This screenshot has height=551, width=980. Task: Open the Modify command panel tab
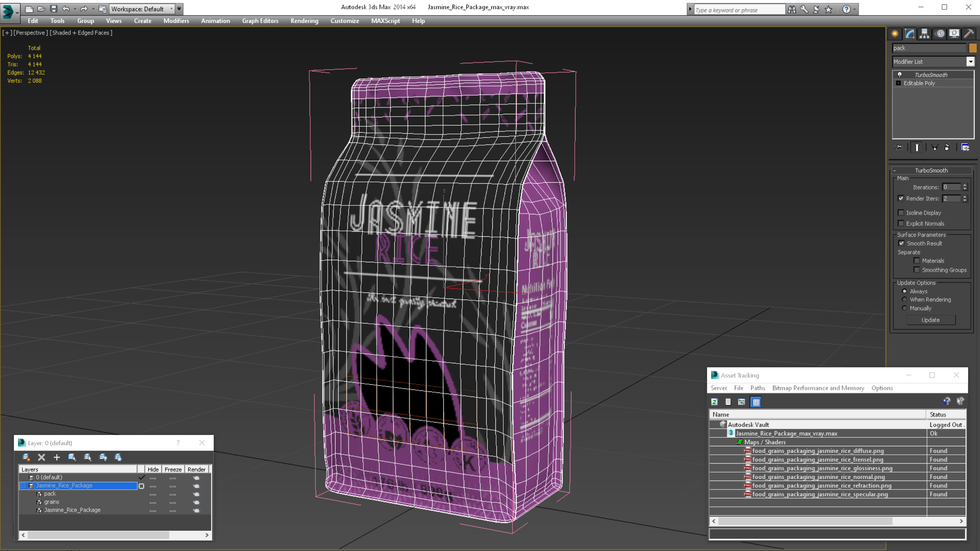[x=910, y=34]
